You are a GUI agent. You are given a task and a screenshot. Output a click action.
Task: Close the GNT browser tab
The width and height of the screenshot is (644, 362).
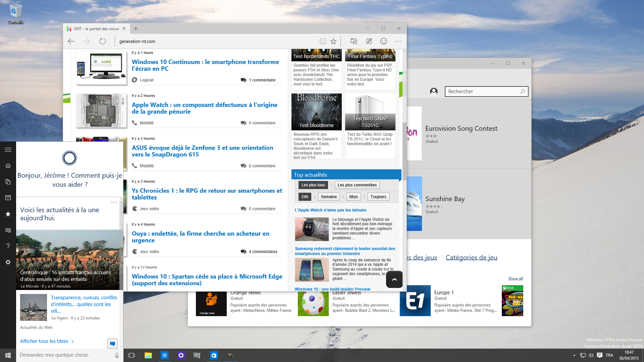(124, 29)
